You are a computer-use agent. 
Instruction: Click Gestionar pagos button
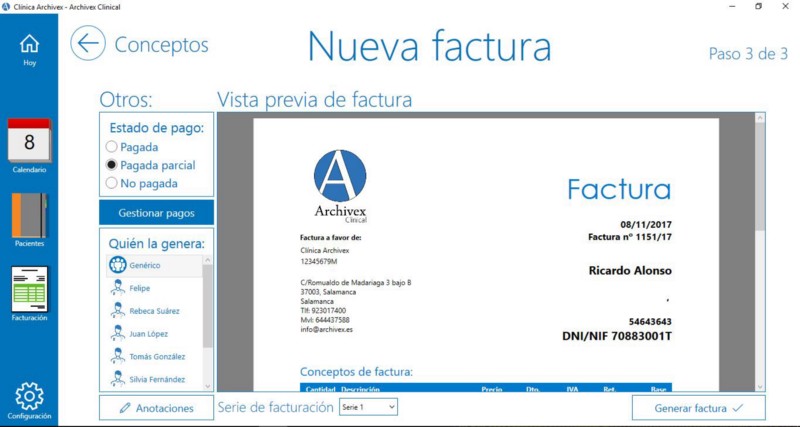[x=156, y=213]
